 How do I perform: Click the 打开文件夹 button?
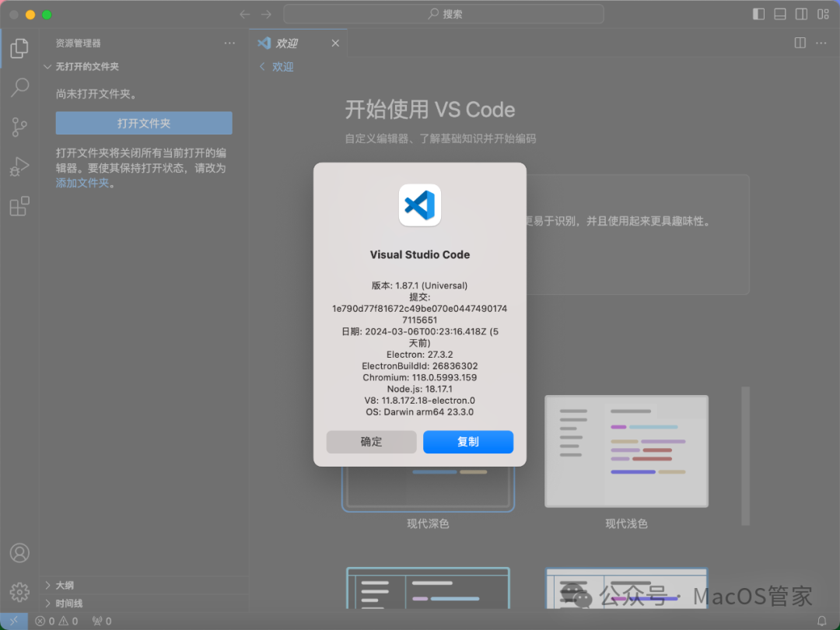click(x=144, y=123)
